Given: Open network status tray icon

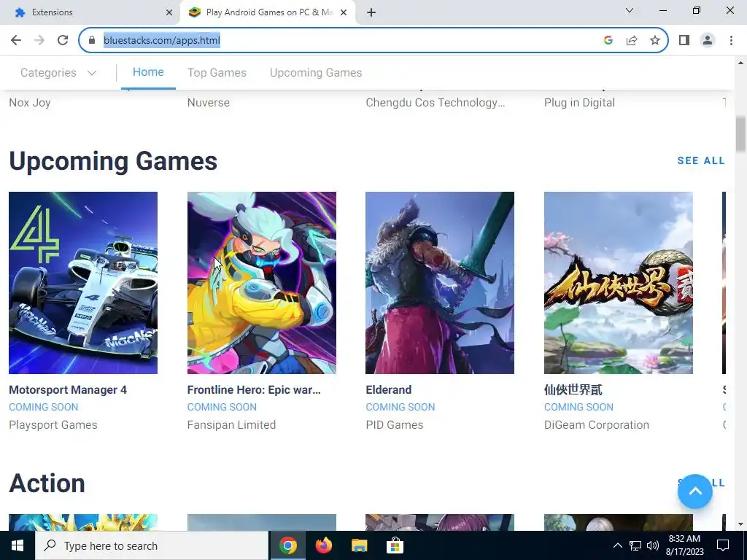Looking at the screenshot, I should click(x=635, y=545).
